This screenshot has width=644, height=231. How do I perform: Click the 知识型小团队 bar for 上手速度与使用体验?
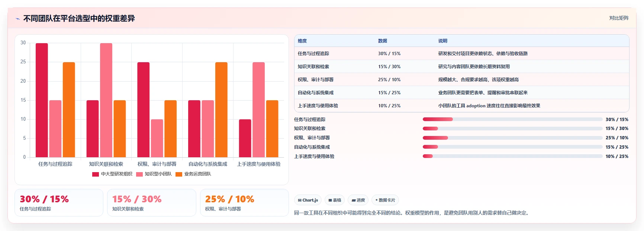[258, 110]
